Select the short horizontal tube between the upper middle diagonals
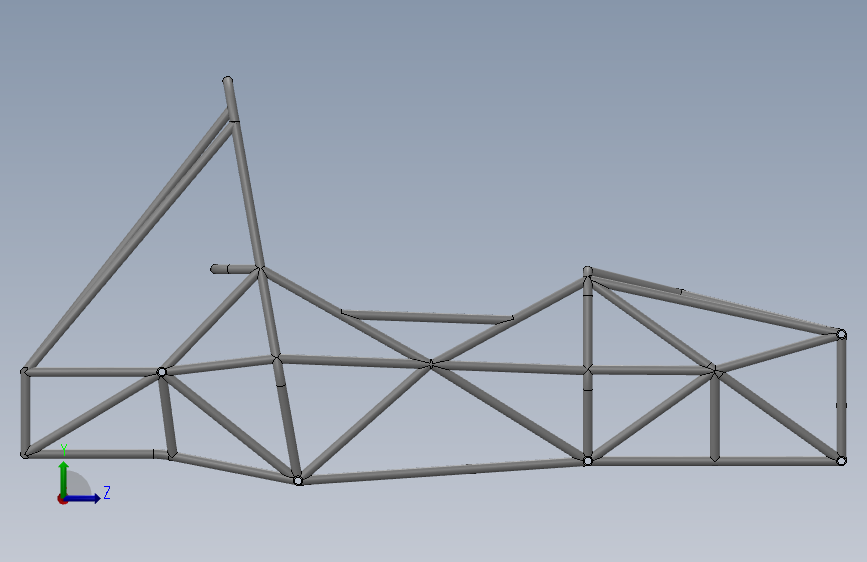Screen dimensions: 867x562 click(x=427, y=317)
